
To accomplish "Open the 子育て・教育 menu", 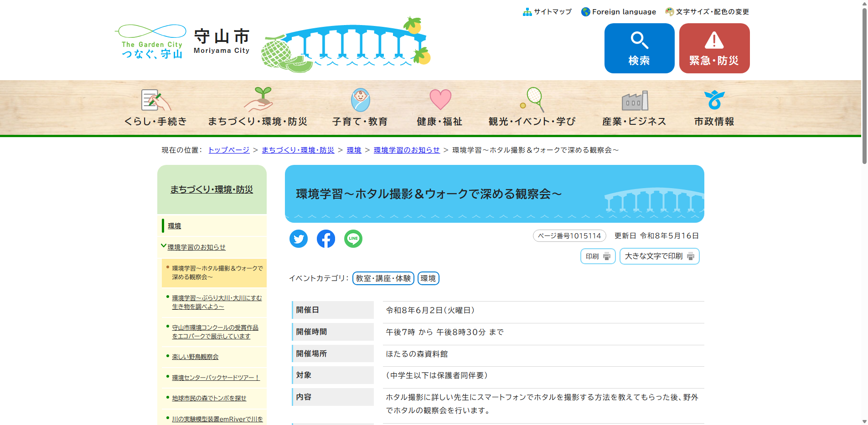I will pyautogui.click(x=360, y=121).
